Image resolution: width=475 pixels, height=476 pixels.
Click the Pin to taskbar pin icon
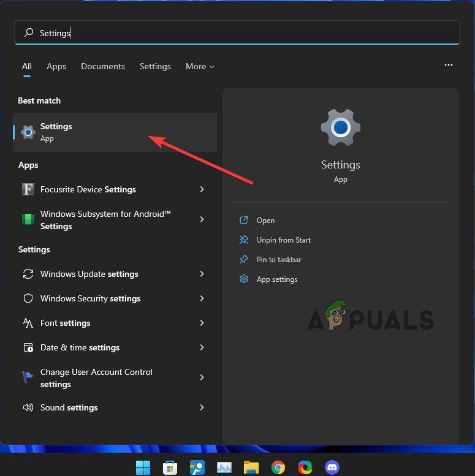244,259
